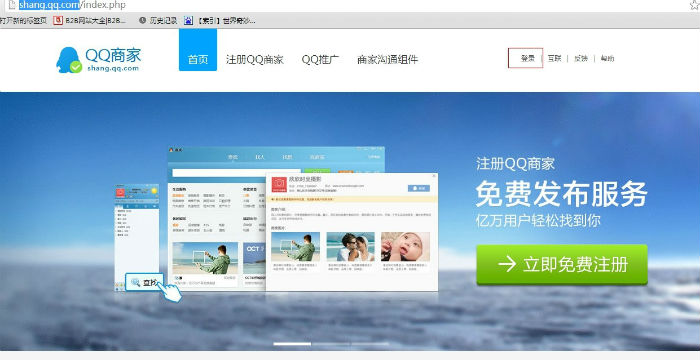Screen dimensions: 700x360
Task: Click the shang.qq.com address bar URL
Action: tap(72, 5)
